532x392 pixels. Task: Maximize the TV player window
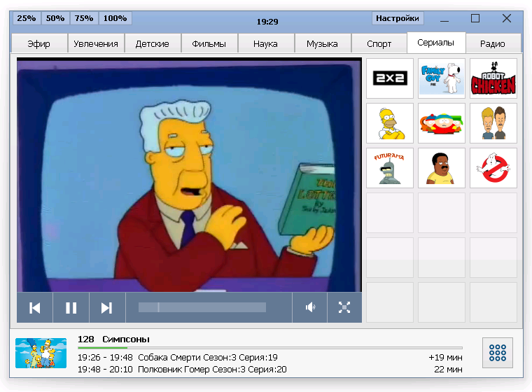pyautogui.click(x=475, y=18)
